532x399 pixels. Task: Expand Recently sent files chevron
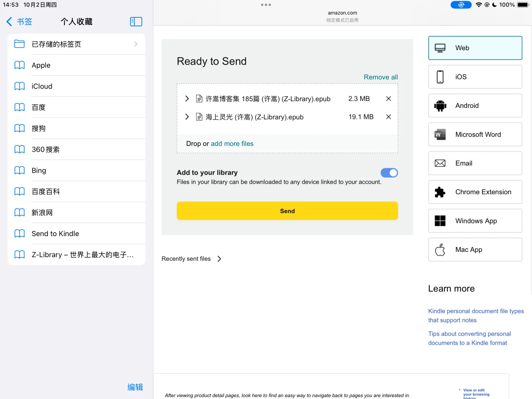(x=219, y=259)
